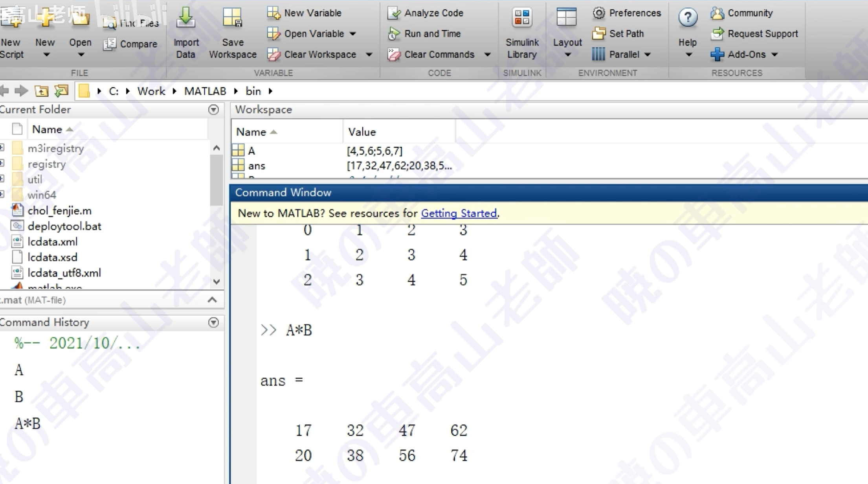Click the Compare files icon

[x=110, y=44]
